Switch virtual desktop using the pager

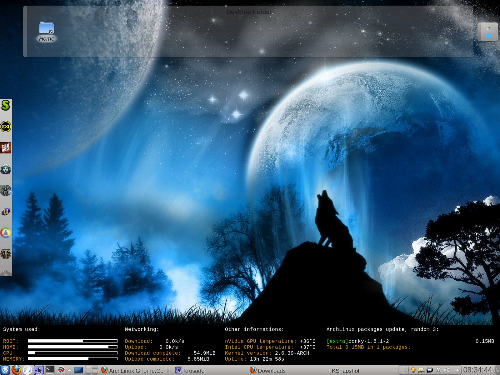click(92, 370)
